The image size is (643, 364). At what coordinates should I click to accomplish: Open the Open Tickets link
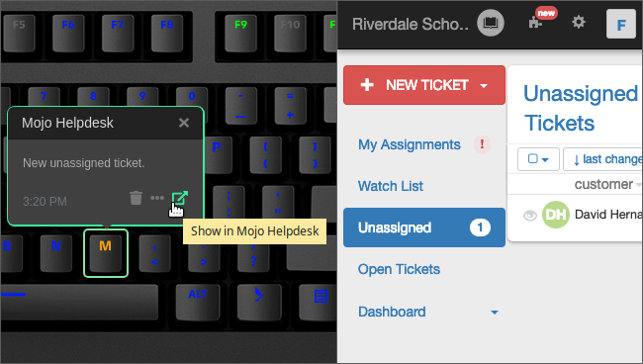(x=399, y=269)
